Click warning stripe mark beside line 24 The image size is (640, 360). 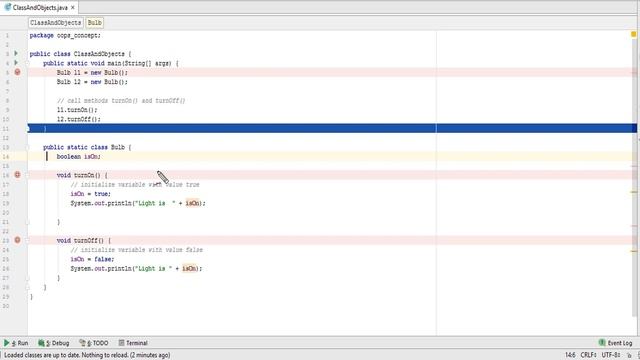[634, 251]
